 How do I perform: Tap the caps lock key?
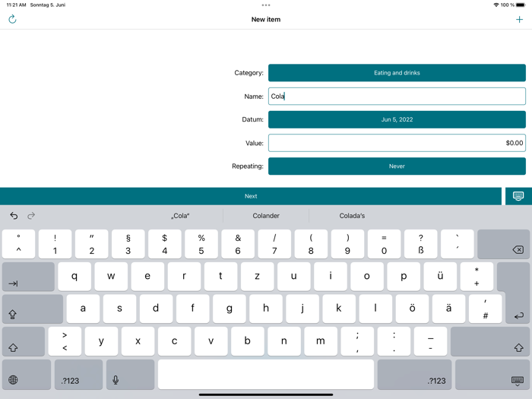pyautogui.click(x=33, y=309)
